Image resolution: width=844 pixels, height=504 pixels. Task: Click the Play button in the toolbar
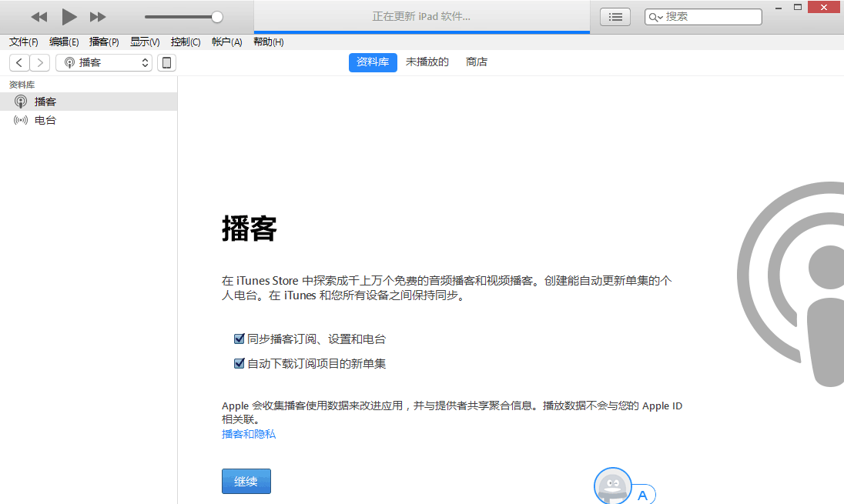tap(69, 16)
